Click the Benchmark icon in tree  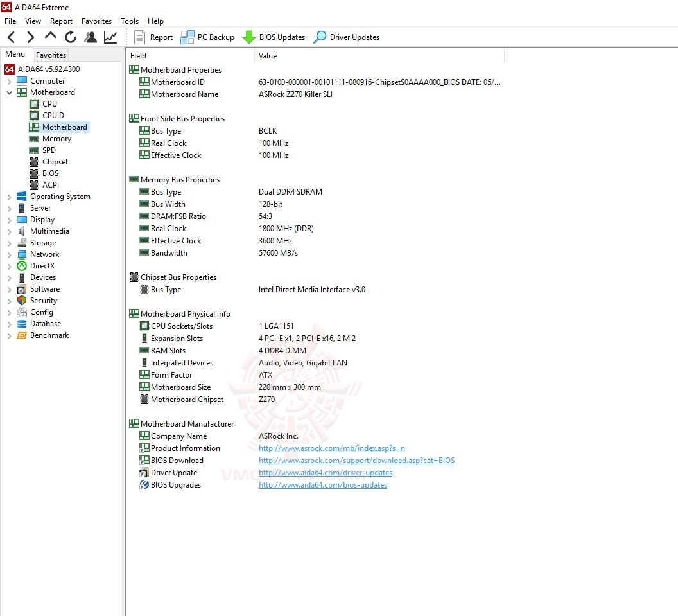(22, 335)
